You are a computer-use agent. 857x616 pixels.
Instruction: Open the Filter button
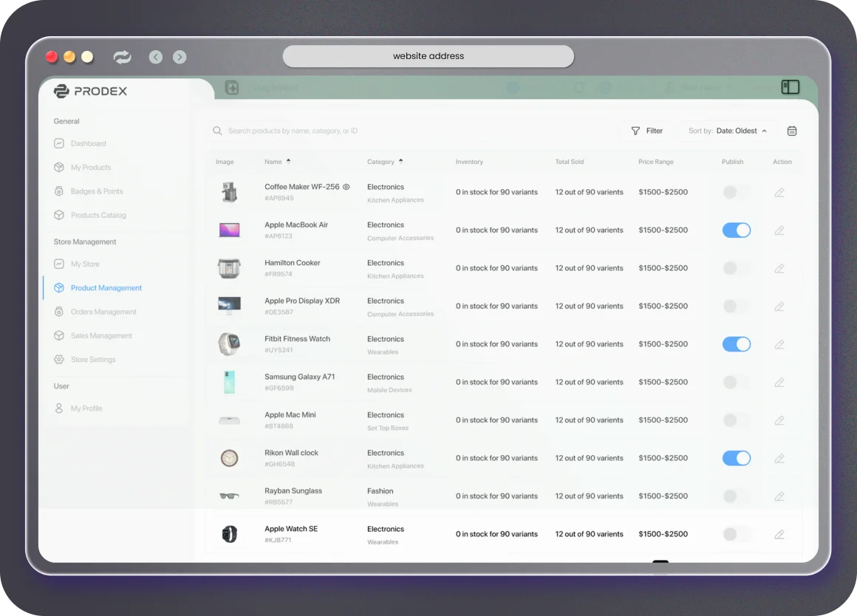pos(646,131)
